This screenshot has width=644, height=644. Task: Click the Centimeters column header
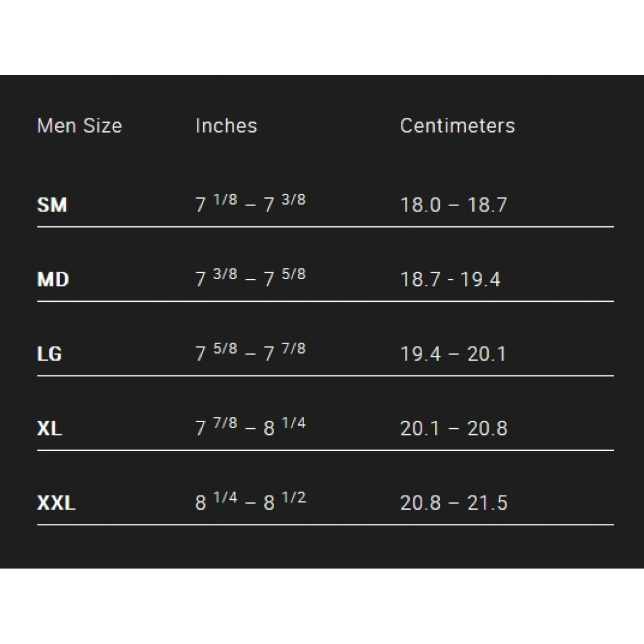pos(457,126)
